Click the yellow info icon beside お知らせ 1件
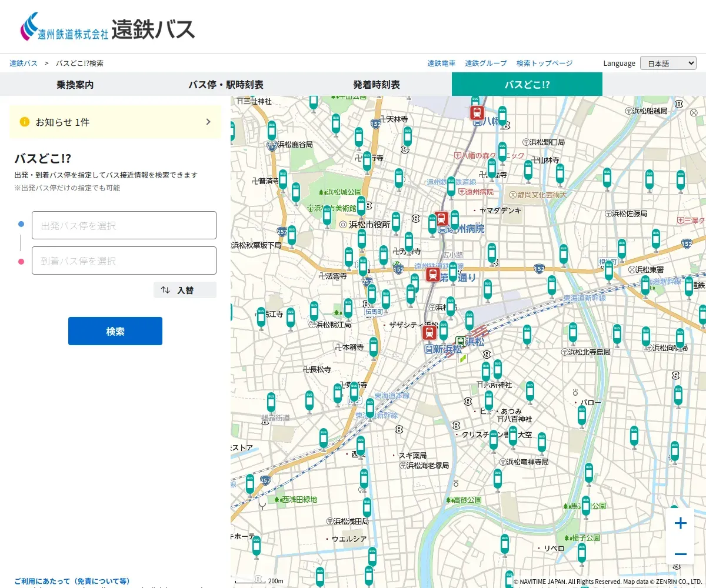Viewport: 706px width, 588px height. point(25,122)
